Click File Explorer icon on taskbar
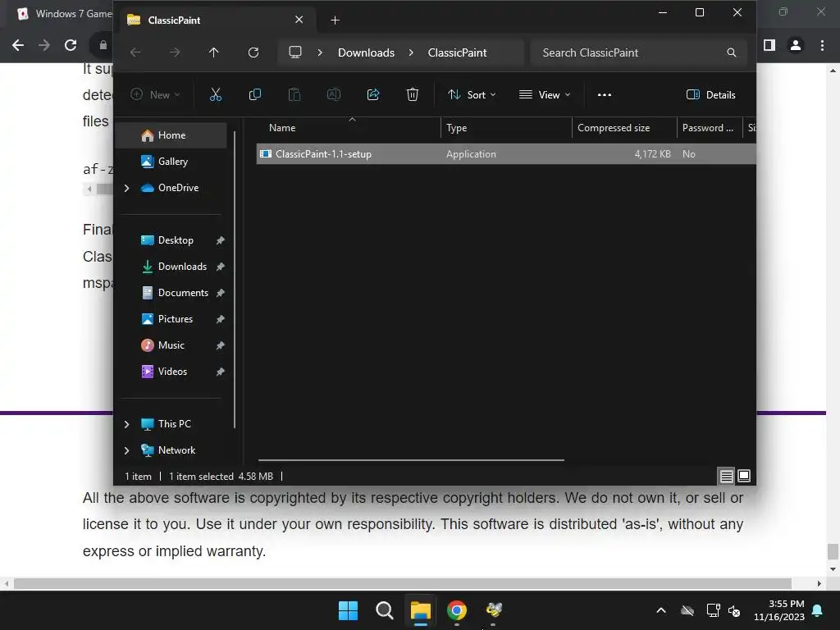 pyautogui.click(x=421, y=610)
